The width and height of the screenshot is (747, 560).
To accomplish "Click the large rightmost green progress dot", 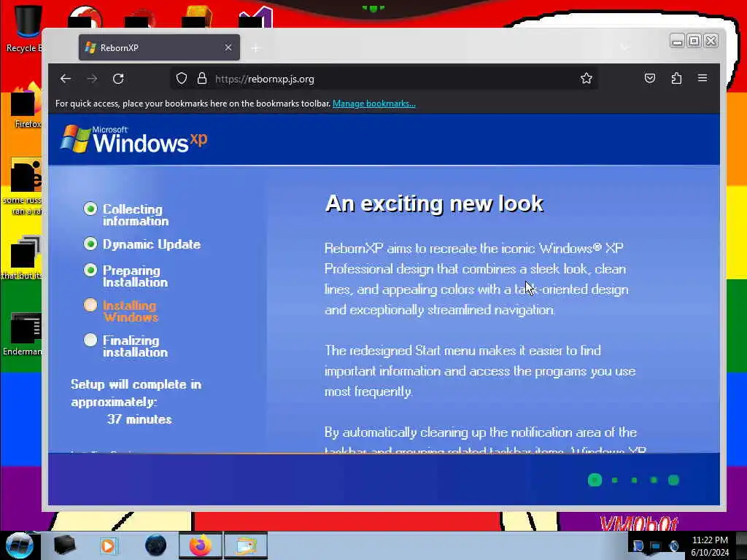I will (x=673, y=480).
